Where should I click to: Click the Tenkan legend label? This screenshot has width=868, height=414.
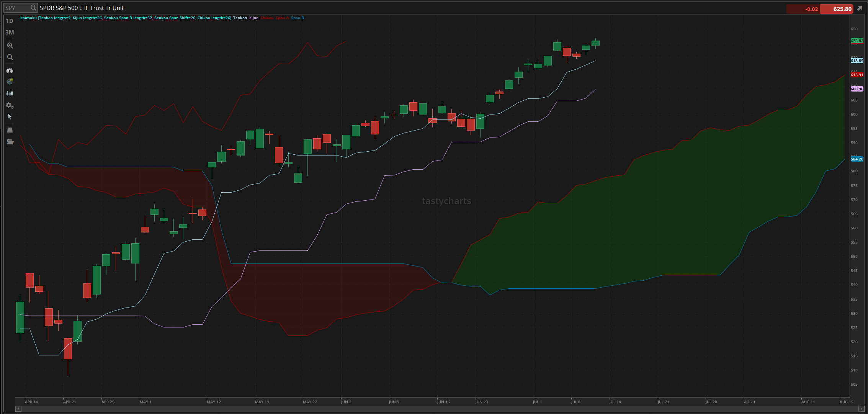point(240,18)
